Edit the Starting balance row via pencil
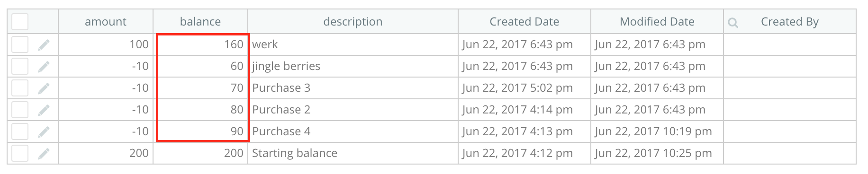The image size is (868, 174). click(44, 154)
